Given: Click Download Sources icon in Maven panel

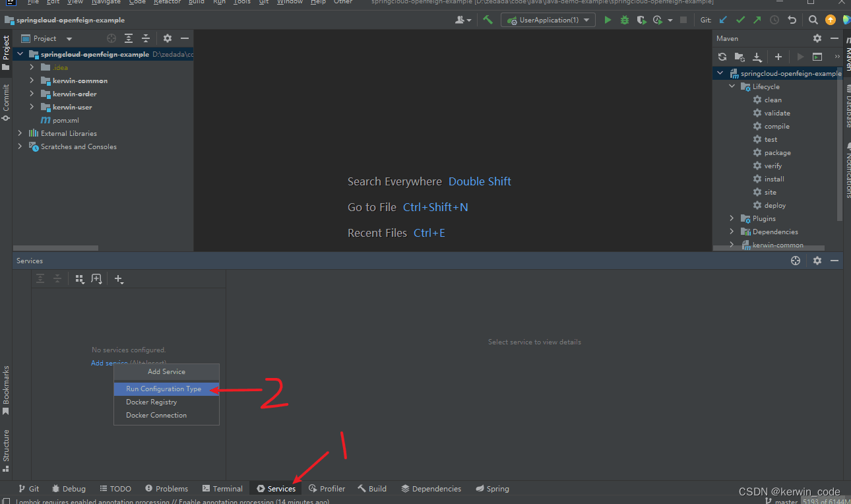Looking at the screenshot, I should pos(757,57).
